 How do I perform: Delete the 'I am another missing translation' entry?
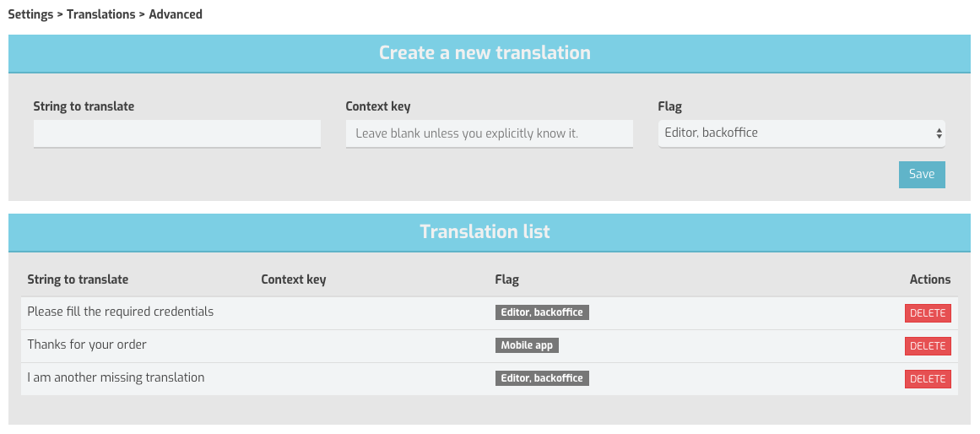tap(928, 379)
